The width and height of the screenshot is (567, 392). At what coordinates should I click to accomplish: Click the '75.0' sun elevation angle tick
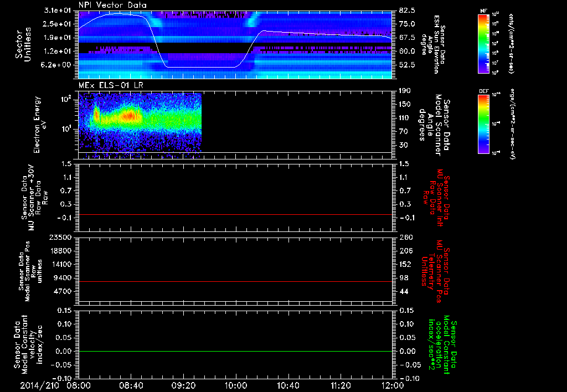pos(407,24)
